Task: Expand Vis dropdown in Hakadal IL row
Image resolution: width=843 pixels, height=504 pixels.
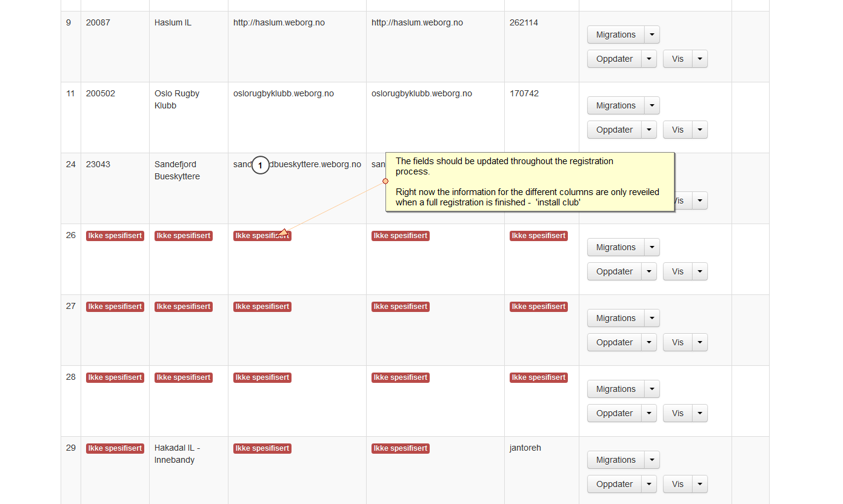Action: click(x=700, y=484)
